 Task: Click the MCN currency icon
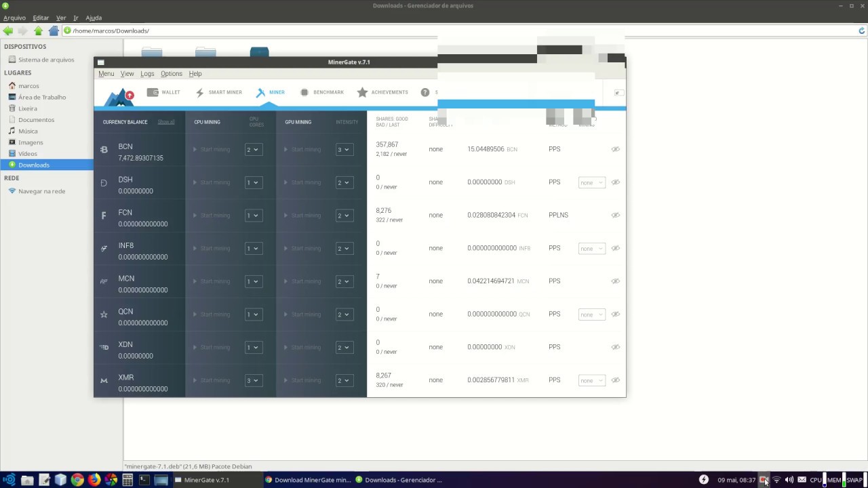pyautogui.click(x=104, y=281)
